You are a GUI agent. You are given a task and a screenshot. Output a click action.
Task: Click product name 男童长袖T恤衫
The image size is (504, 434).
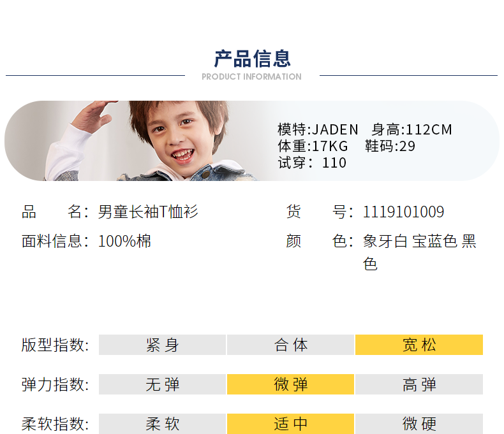[x=148, y=212]
